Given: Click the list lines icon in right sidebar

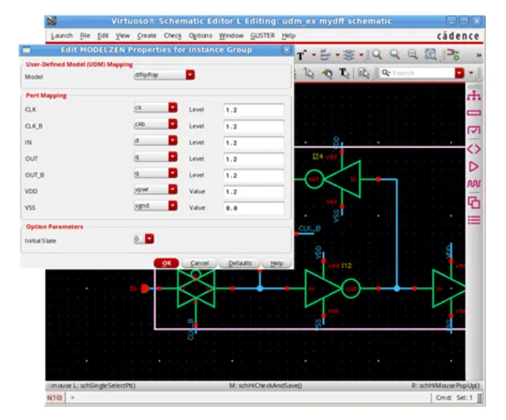Looking at the screenshot, I should tap(474, 220).
